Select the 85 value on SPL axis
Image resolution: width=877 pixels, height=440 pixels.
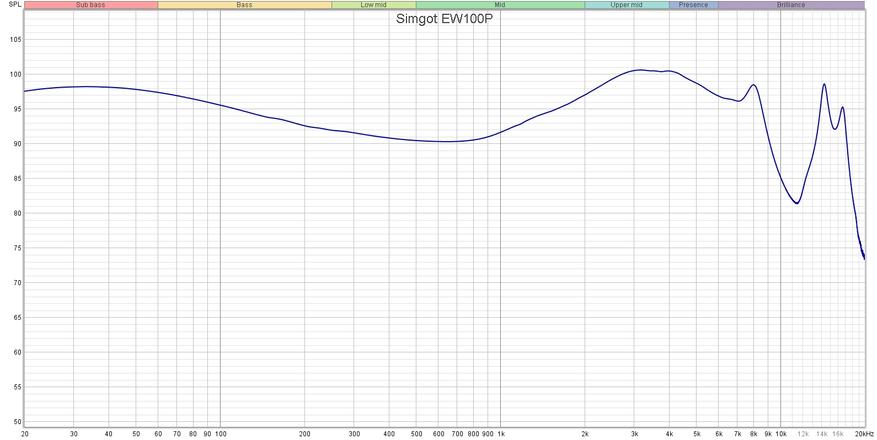[x=17, y=179]
